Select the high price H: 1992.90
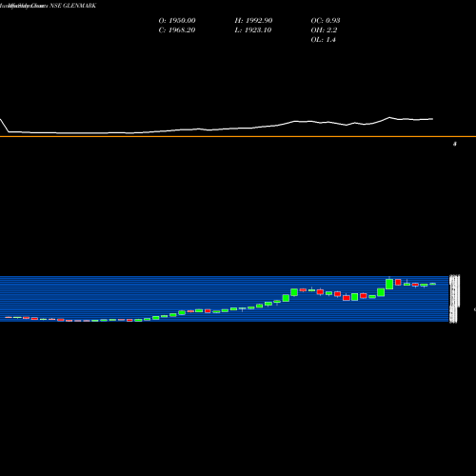This screenshot has width=476, height=476. [x=253, y=20]
